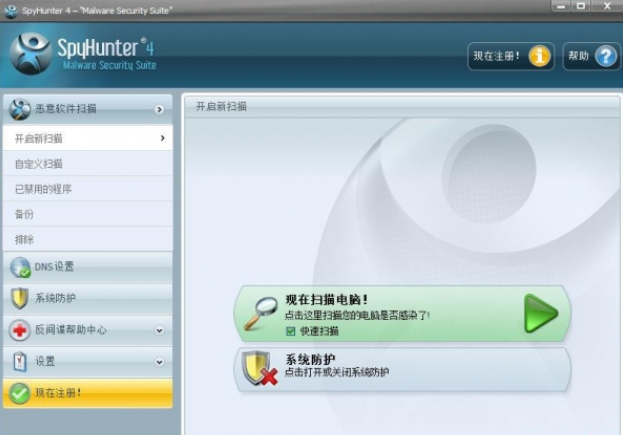The image size is (623, 435).
Task: Open the 备份 sidebar item
Action: 25,214
